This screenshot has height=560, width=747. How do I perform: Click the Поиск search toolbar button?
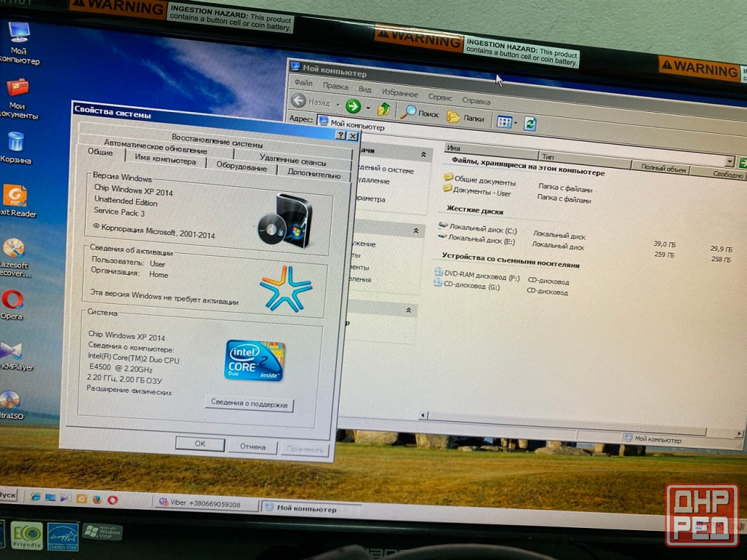(419, 113)
